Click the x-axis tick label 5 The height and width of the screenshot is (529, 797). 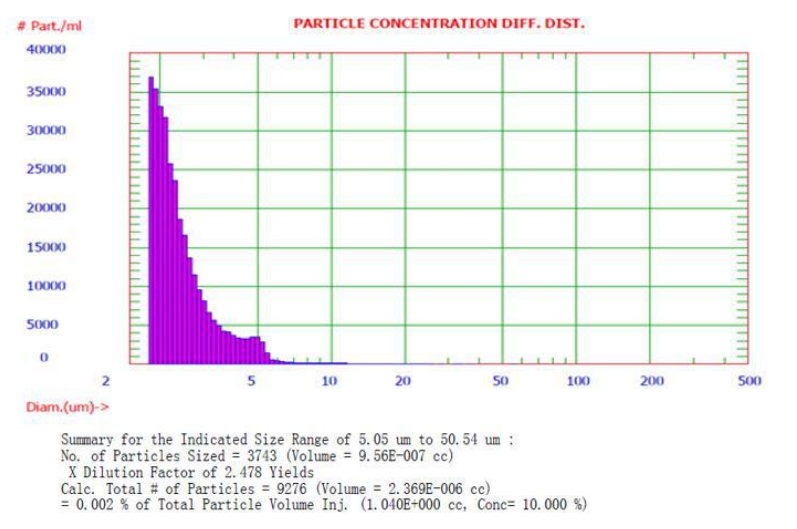(x=251, y=381)
